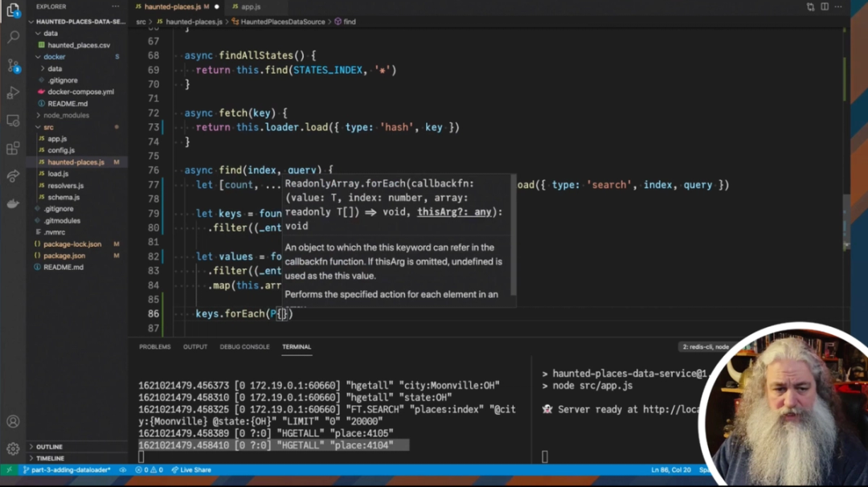868x487 pixels.
Task: Click the Split Editor icon on the toolbar
Action: (825, 6)
